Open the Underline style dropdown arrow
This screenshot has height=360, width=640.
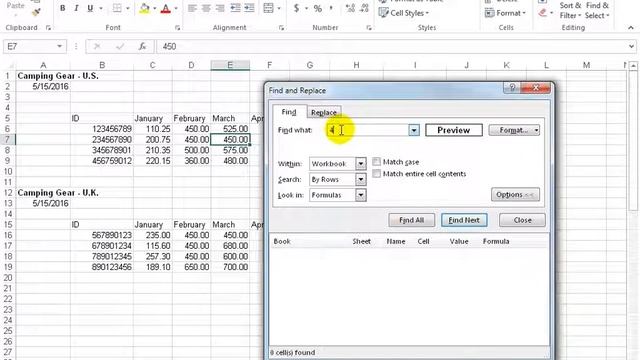coord(100,8)
